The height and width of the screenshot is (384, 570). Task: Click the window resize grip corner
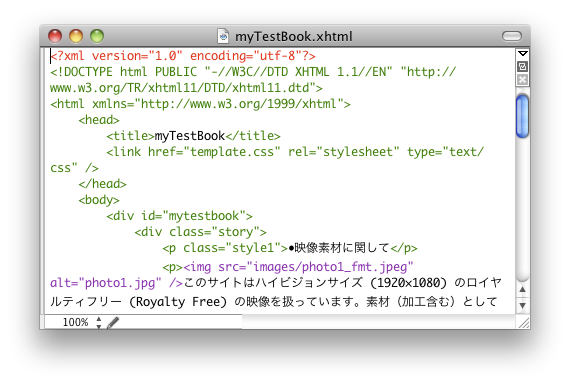tap(523, 322)
